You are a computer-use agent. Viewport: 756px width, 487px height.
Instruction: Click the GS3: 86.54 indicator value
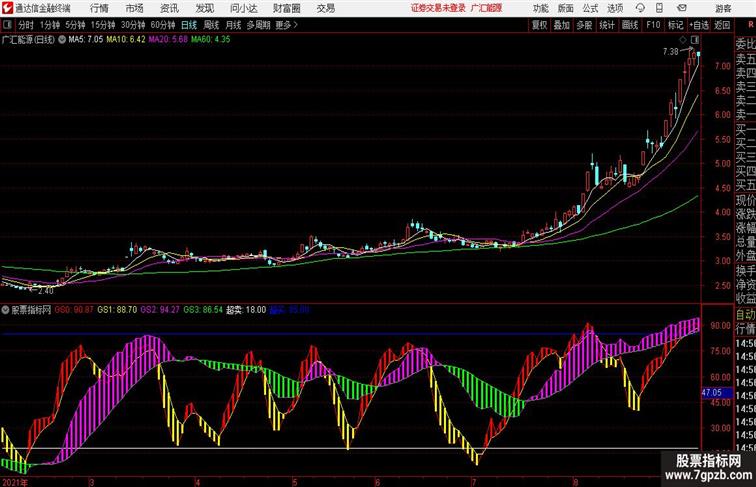tap(203, 310)
